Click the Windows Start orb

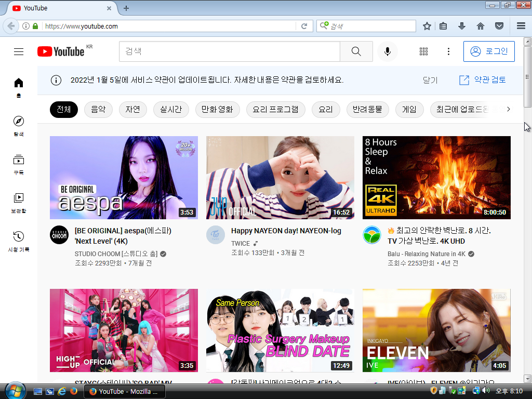pos(16,391)
